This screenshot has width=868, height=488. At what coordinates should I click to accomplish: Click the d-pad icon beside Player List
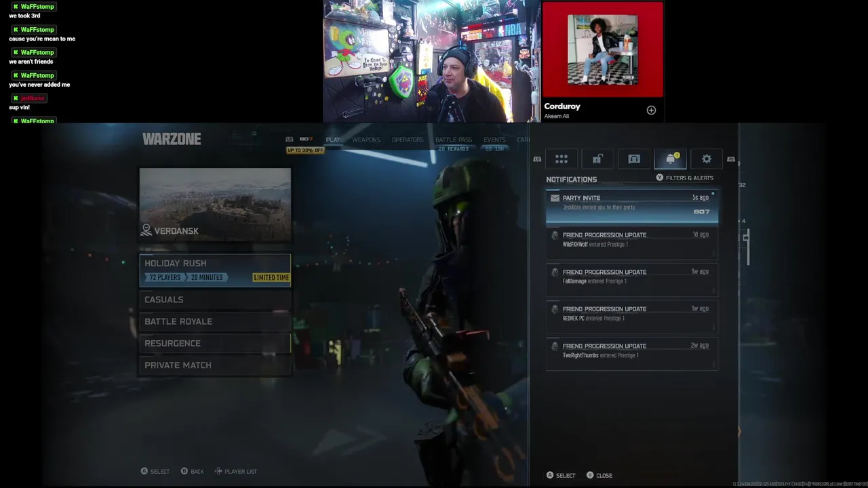tap(218, 471)
